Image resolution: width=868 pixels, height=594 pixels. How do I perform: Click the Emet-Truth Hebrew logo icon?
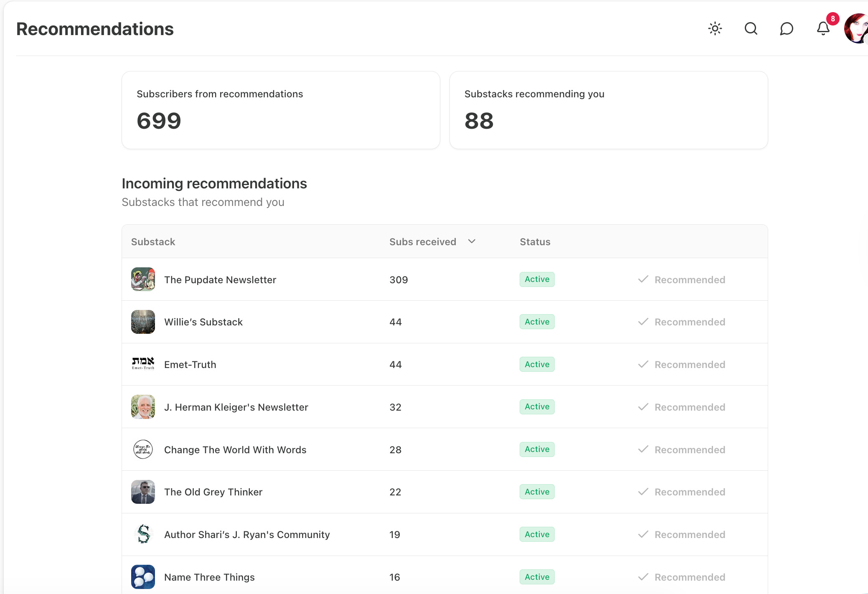point(143,364)
